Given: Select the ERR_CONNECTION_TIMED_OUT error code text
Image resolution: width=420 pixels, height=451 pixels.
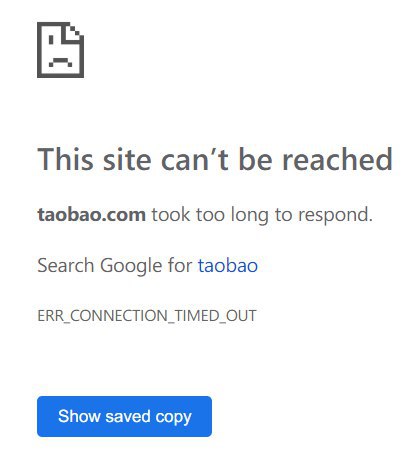Looking at the screenshot, I should click(x=147, y=316).
